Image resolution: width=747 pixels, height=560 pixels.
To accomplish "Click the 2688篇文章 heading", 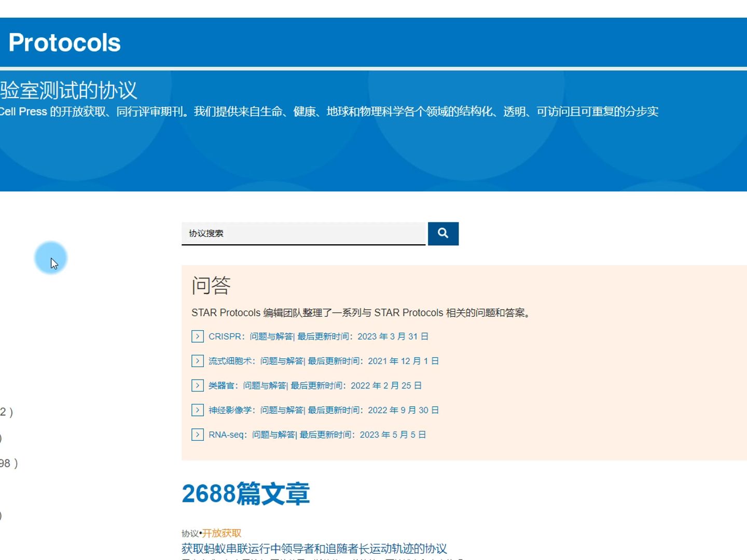I will (246, 494).
